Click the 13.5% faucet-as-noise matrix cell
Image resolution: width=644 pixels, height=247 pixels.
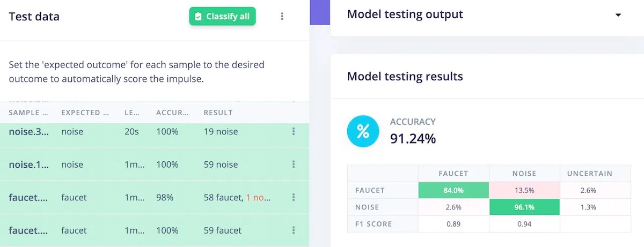pyautogui.click(x=524, y=190)
